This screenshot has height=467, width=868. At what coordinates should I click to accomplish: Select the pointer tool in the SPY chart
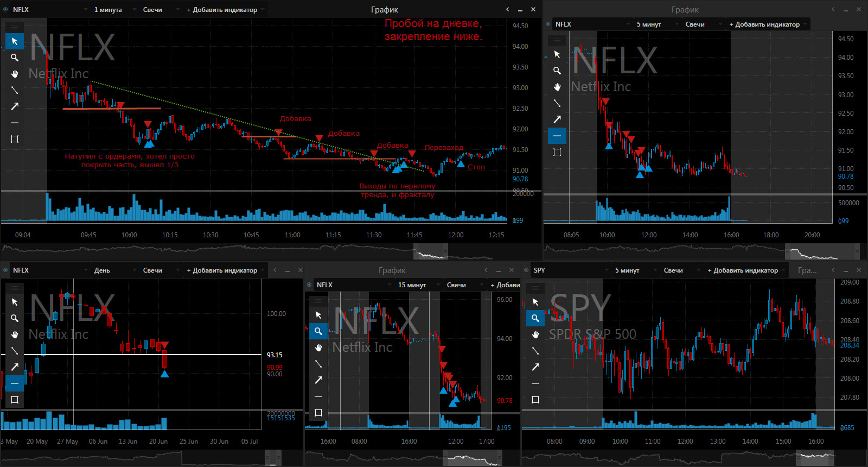[535, 302]
